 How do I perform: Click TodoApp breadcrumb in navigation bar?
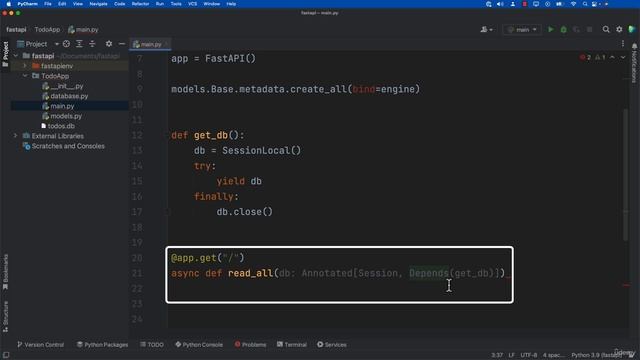(47, 29)
